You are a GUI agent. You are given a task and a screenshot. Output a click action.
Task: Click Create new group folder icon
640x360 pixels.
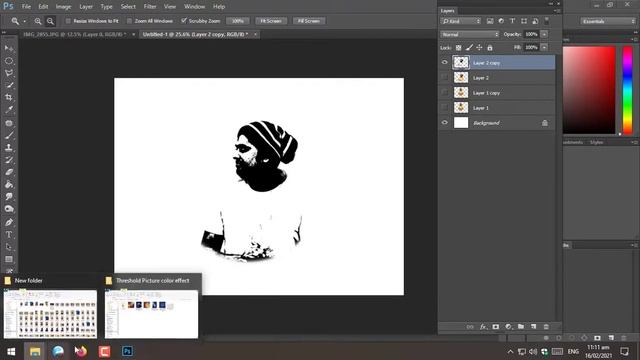click(x=521, y=327)
